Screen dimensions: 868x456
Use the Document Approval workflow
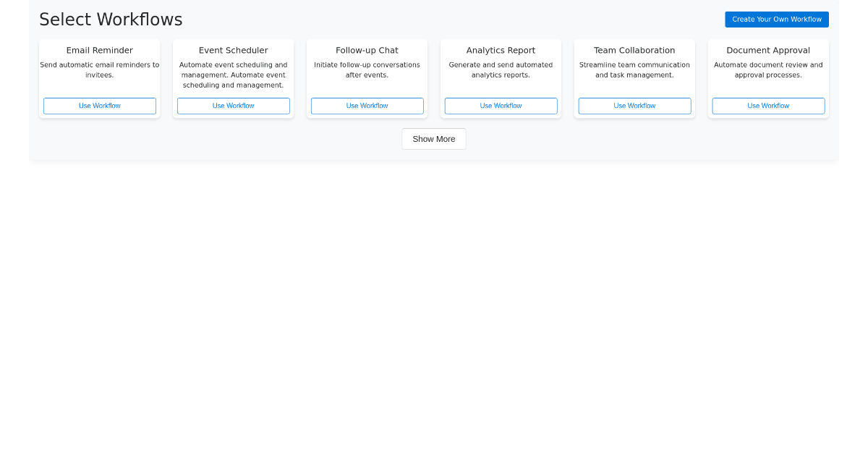767,106
